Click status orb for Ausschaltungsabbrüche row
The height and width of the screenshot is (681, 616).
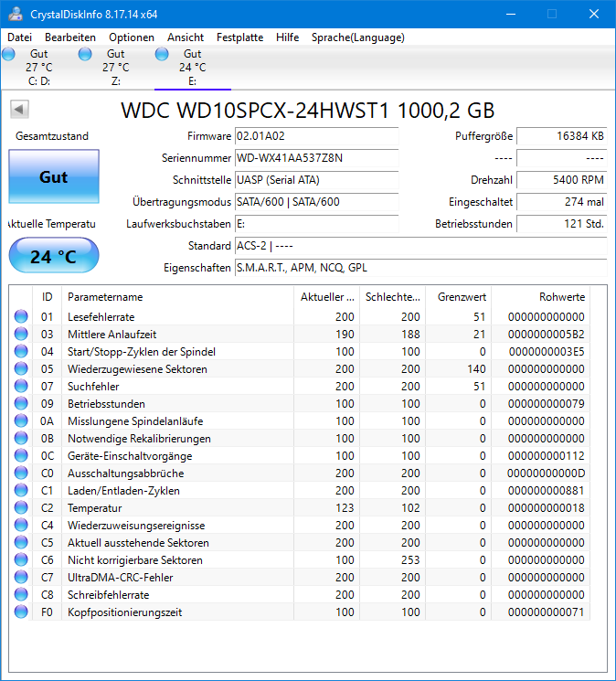coord(21,473)
